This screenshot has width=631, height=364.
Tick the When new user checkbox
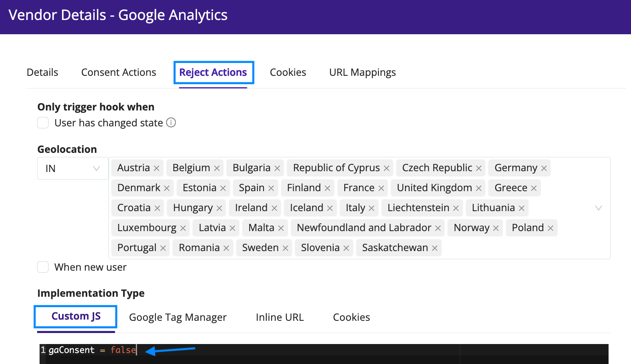pyautogui.click(x=43, y=267)
